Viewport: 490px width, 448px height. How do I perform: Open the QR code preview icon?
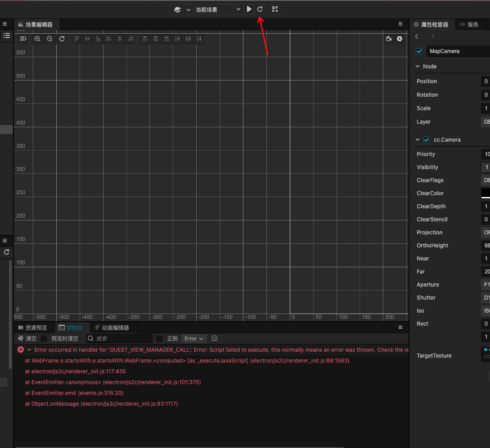pyautogui.click(x=274, y=9)
